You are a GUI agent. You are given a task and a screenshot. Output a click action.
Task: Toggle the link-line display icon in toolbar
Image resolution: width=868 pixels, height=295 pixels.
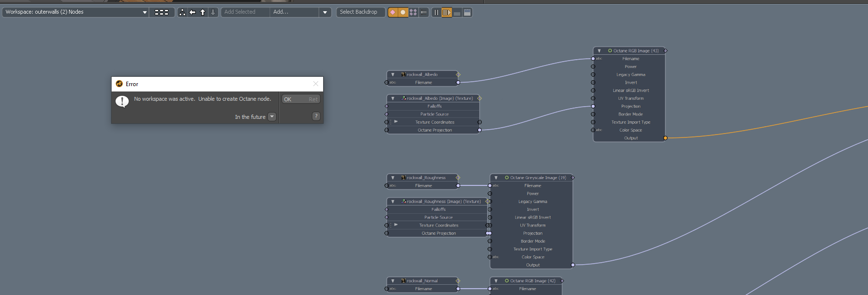click(x=423, y=12)
